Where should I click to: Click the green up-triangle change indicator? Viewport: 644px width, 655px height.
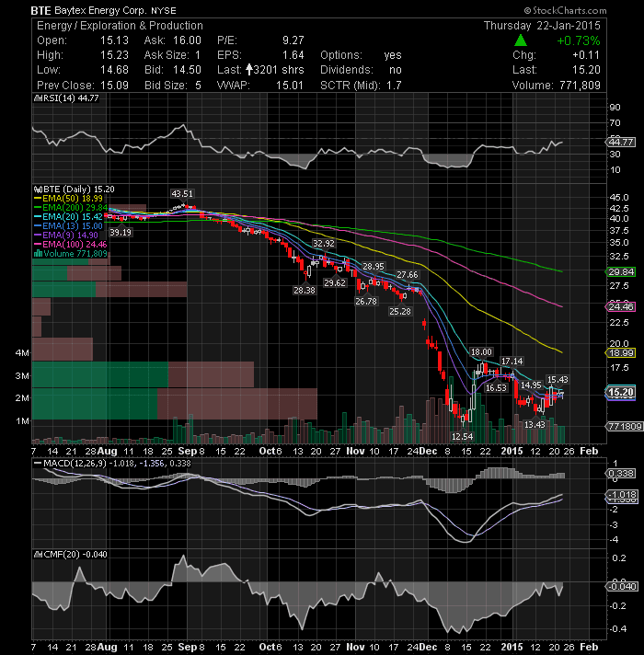pyautogui.click(x=521, y=40)
